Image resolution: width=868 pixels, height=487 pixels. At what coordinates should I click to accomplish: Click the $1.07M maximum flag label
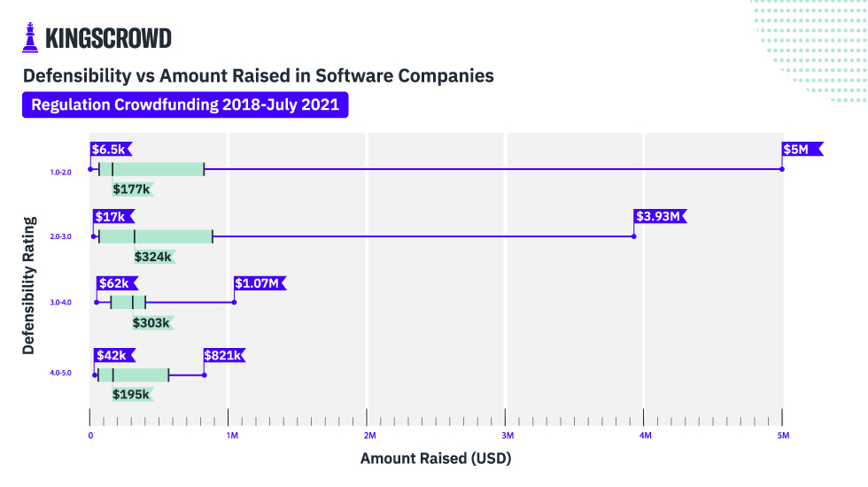pos(259,283)
